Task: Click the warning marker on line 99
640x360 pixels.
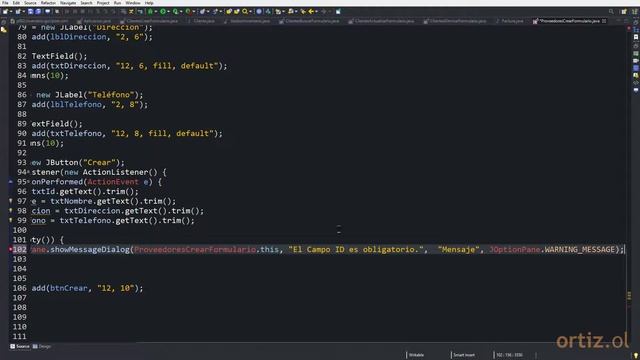Action: pyautogui.click(x=11, y=220)
